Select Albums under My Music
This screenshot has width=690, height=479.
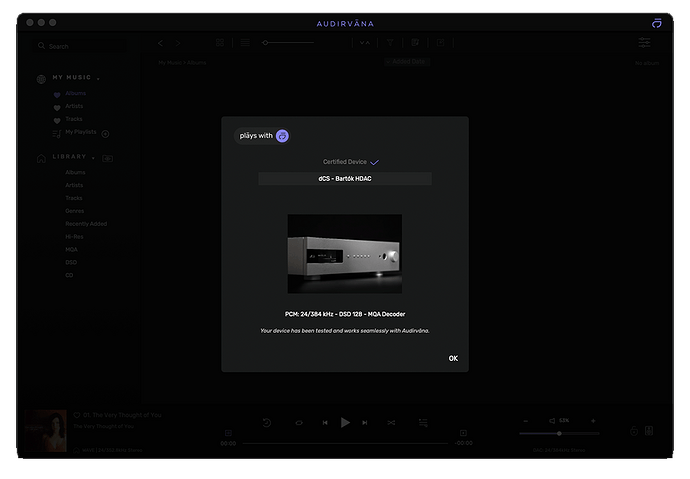pyautogui.click(x=75, y=93)
